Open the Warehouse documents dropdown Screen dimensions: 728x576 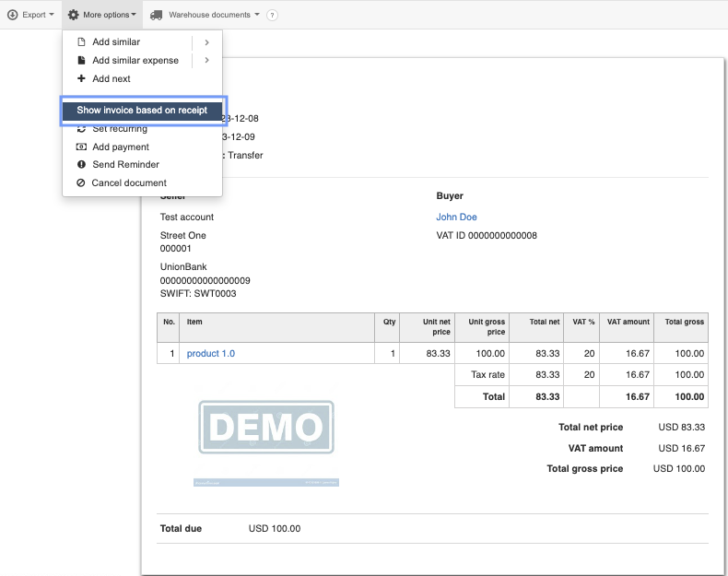[214, 15]
